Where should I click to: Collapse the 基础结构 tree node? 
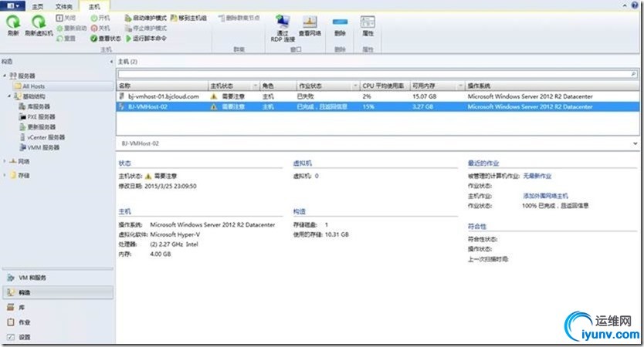point(9,96)
